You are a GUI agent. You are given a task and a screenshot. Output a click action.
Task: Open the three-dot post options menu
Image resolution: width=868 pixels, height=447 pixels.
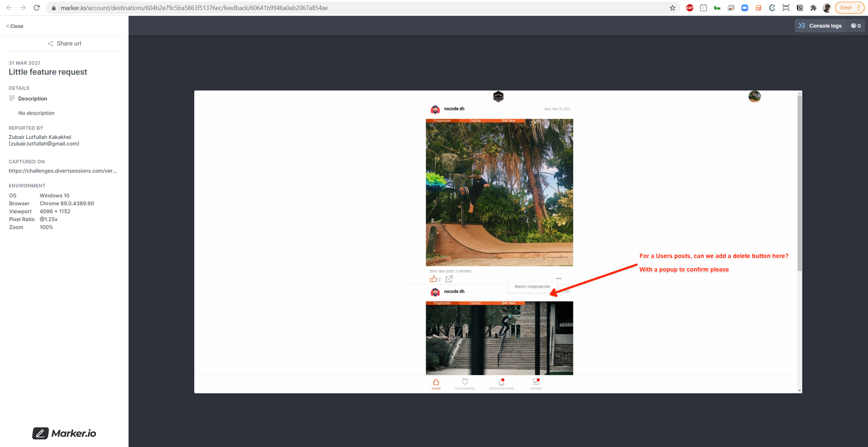click(x=559, y=279)
